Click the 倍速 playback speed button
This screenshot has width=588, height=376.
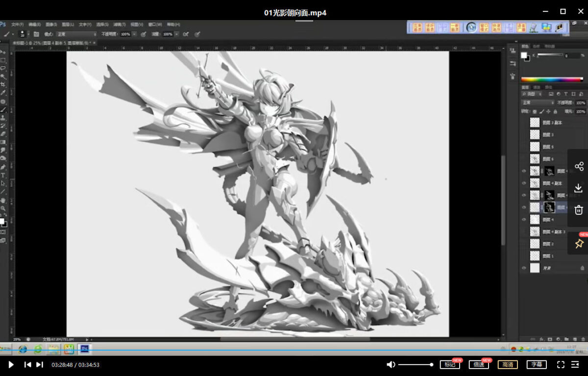pos(479,364)
